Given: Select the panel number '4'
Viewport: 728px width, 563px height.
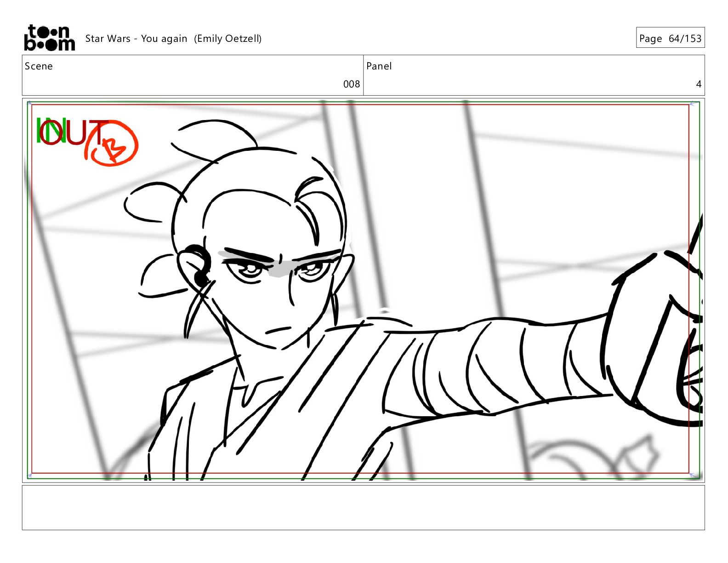Looking at the screenshot, I should pos(699,84).
